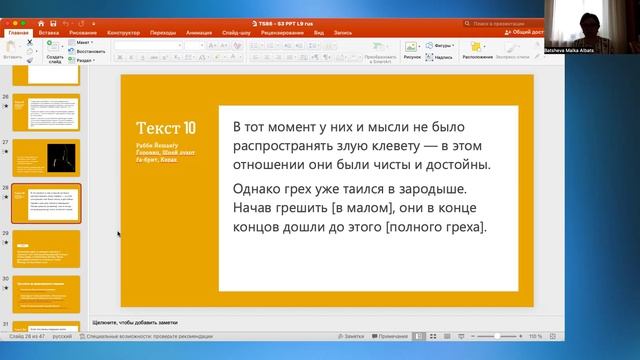This screenshot has height=360, width=640.
Task: Open the Рисование ribbon tab
Action: (83, 33)
